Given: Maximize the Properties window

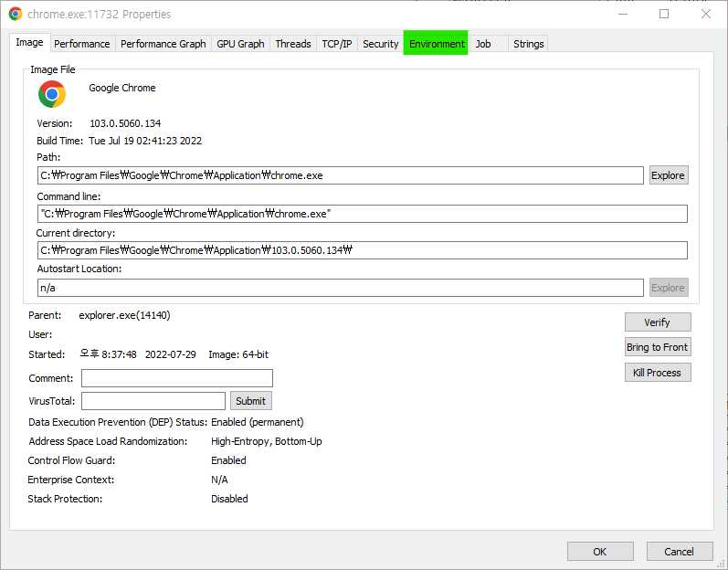Looking at the screenshot, I should click(664, 14).
